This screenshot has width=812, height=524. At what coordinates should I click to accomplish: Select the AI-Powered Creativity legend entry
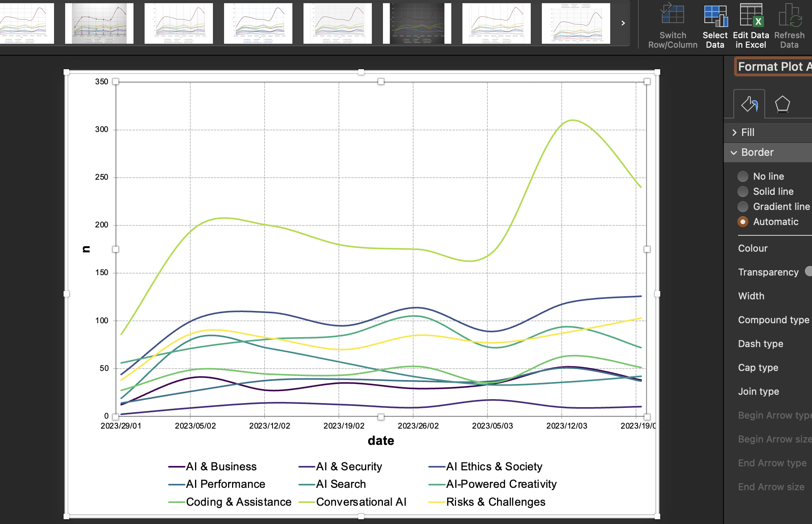click(493, 484)
